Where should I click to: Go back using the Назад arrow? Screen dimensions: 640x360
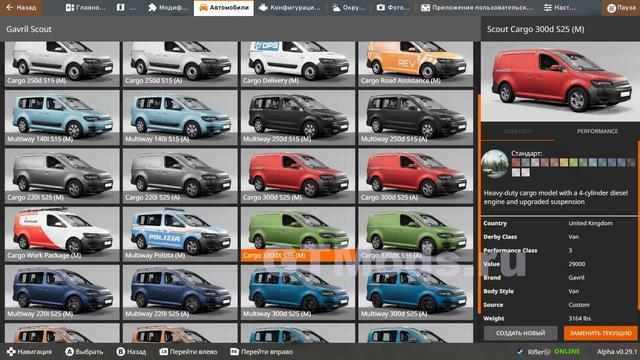(x=20, y=8)
